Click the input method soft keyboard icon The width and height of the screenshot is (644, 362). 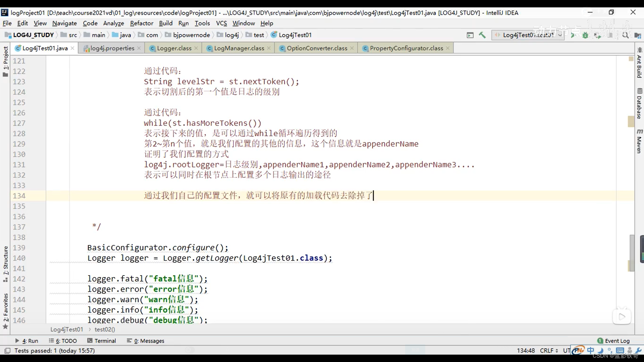tap(620, 350)
